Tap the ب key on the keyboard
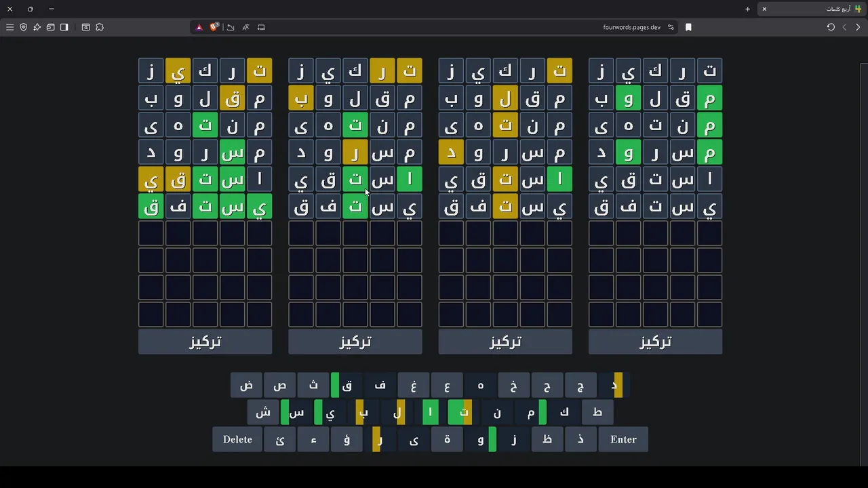This screenshot has width=868, height=488. (x=363, y=412)
